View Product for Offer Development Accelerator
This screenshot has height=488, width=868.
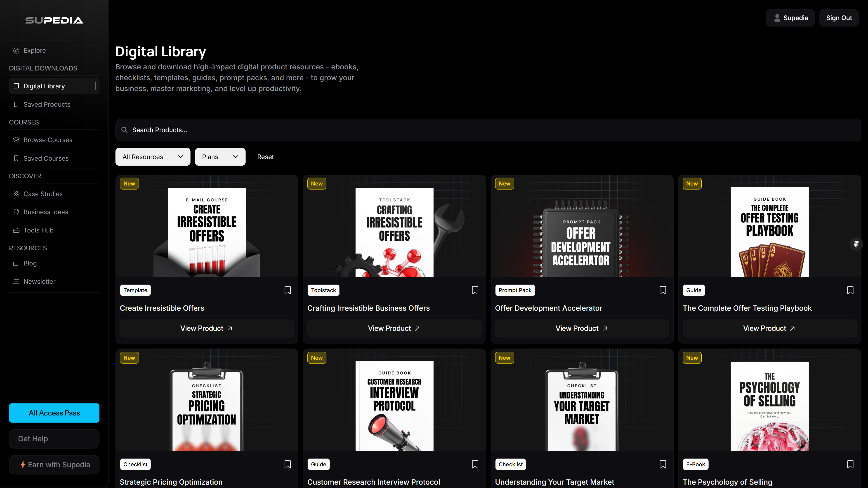582,328
